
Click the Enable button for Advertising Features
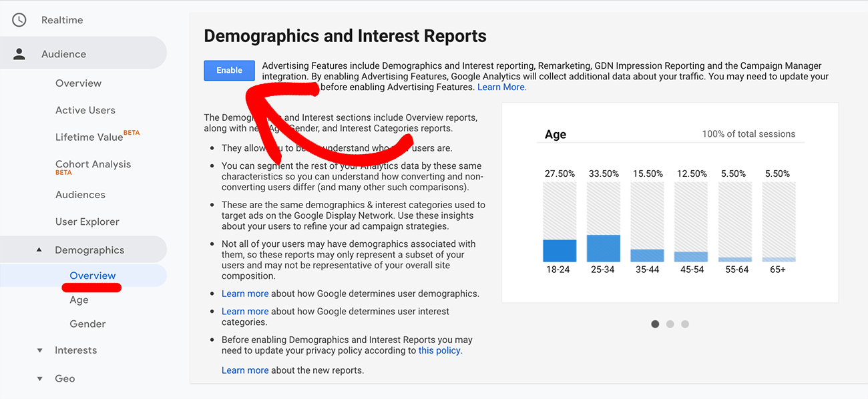point(229,70)
